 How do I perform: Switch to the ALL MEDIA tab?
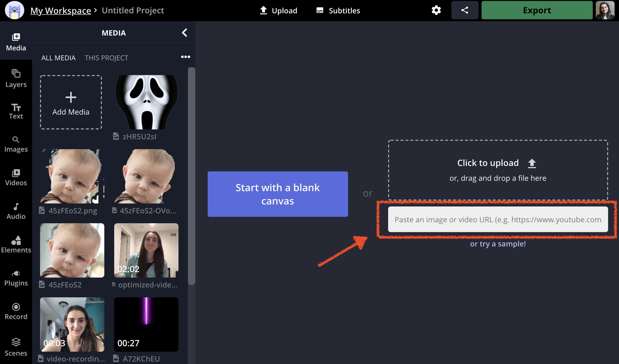click(x=58, y=58)
